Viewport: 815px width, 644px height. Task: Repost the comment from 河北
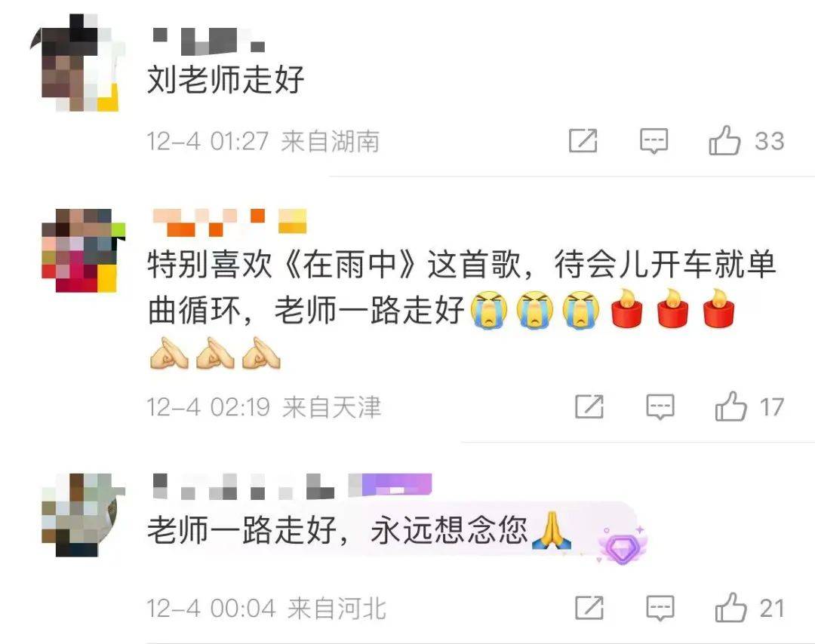pos(589,608)
